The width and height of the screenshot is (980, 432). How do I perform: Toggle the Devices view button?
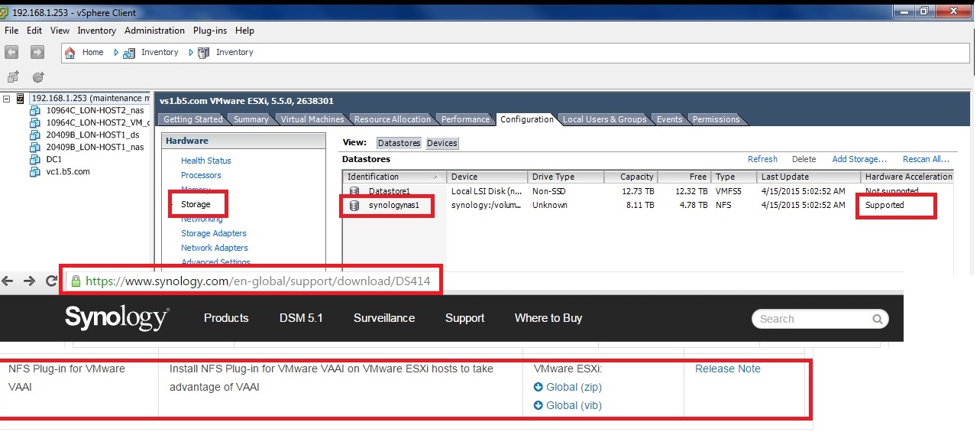pyautogui.click(x=441, y=143)
